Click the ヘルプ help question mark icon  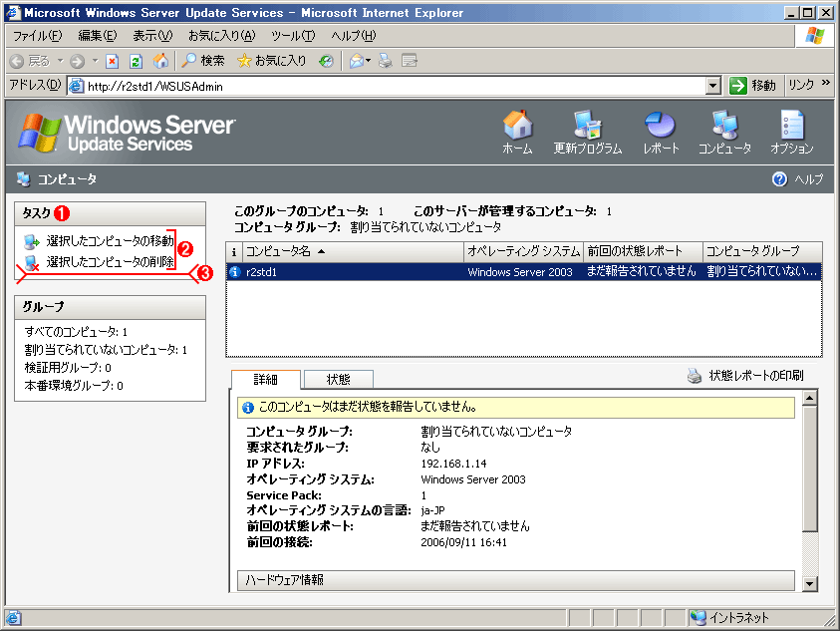[x=779, y=179]
